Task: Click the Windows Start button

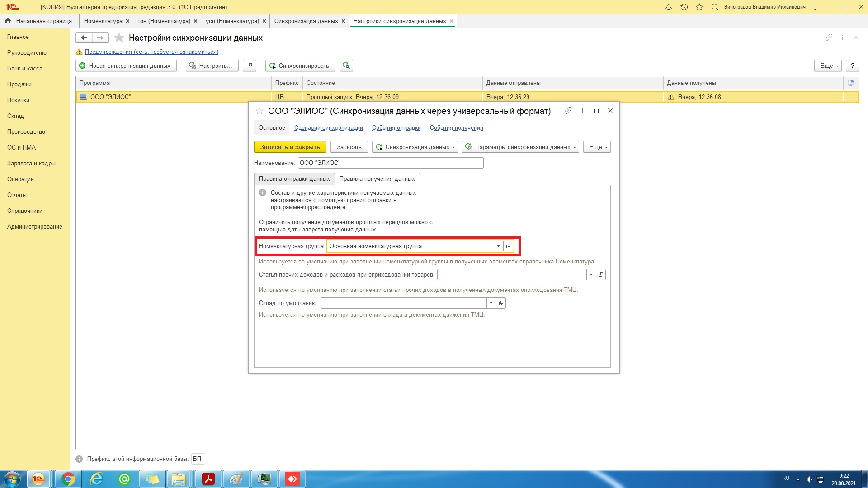Action: (x=12, y=479)
